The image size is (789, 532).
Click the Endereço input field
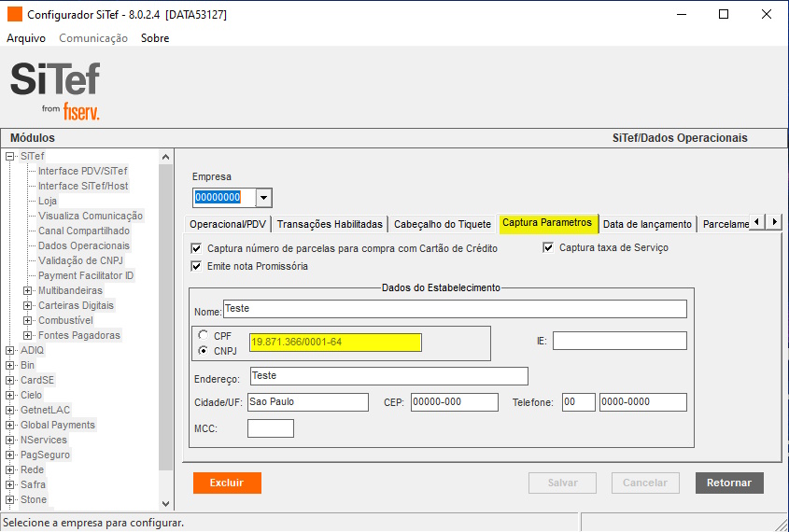[389, 376]
